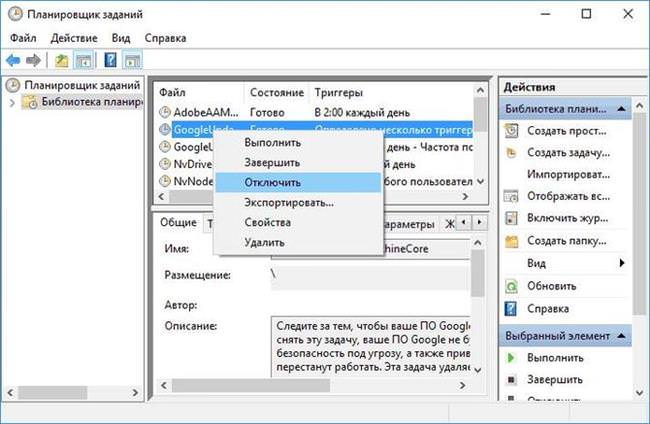Choose Экспортировать... in the context menu

click(x=298, y=202)
